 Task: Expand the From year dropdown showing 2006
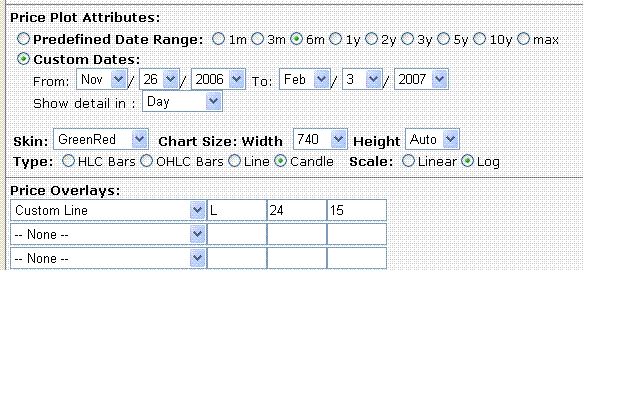pos(218,79)
